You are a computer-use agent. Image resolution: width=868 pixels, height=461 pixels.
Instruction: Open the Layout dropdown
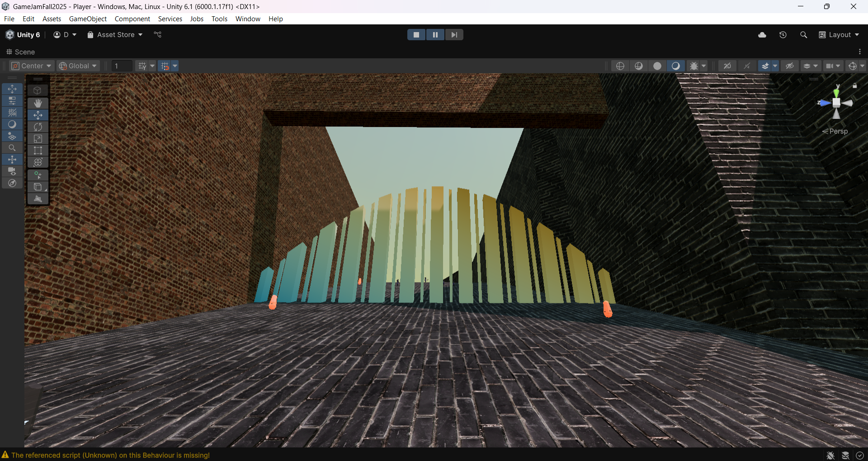pos(839,35)
